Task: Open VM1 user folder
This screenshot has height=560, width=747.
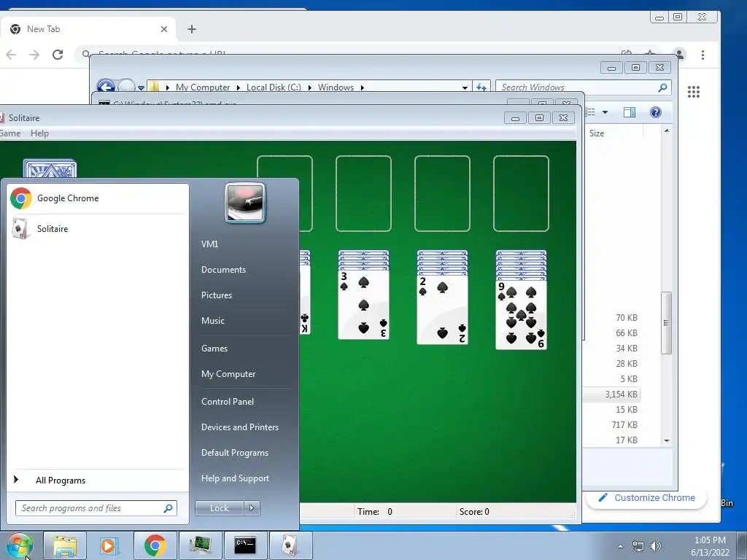Action: pos(209,244)
